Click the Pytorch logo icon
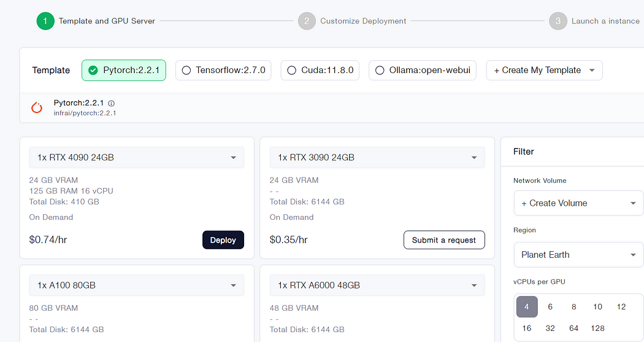The height and width of the screenshot is (342, 644). pos(37,107)
